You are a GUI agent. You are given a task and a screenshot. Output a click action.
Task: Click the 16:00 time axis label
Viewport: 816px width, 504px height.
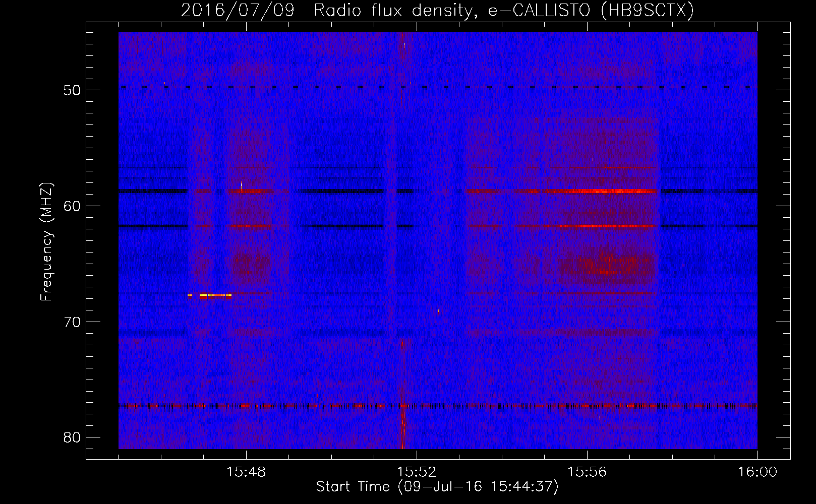[x=757, y=472]
